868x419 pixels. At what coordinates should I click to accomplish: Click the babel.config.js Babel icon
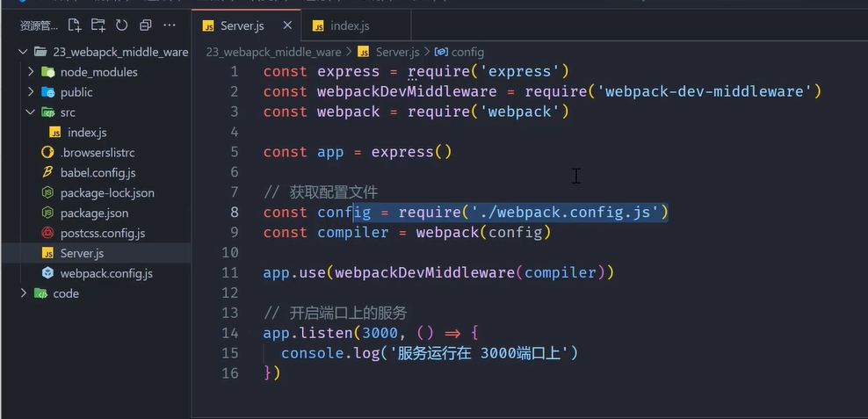(x=48, y=173)
